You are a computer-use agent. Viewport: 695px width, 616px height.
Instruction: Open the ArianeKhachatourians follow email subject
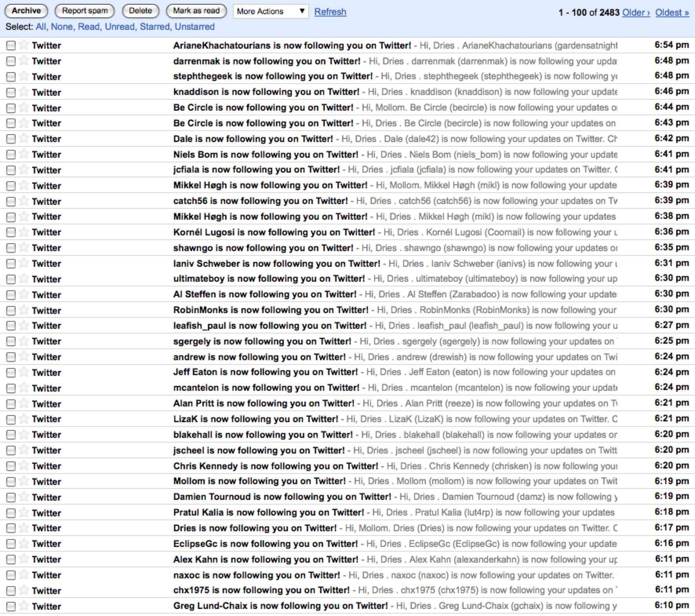[x=292, y=46]
